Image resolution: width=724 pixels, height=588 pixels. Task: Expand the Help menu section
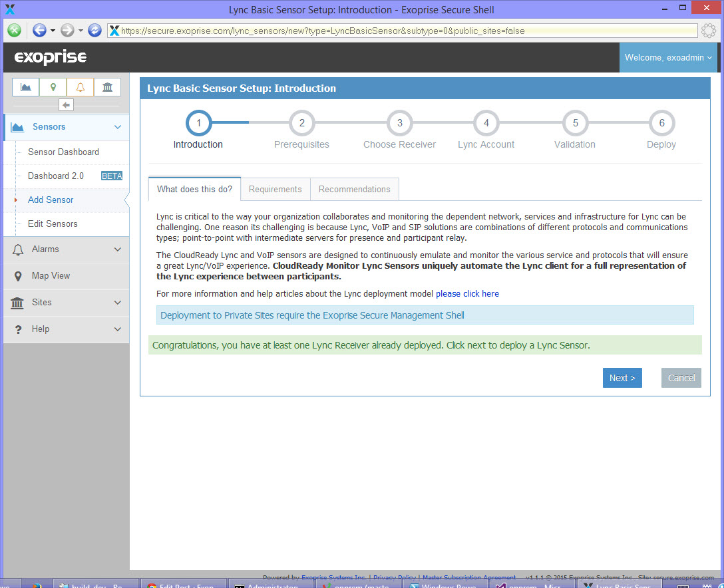point(118,329)
